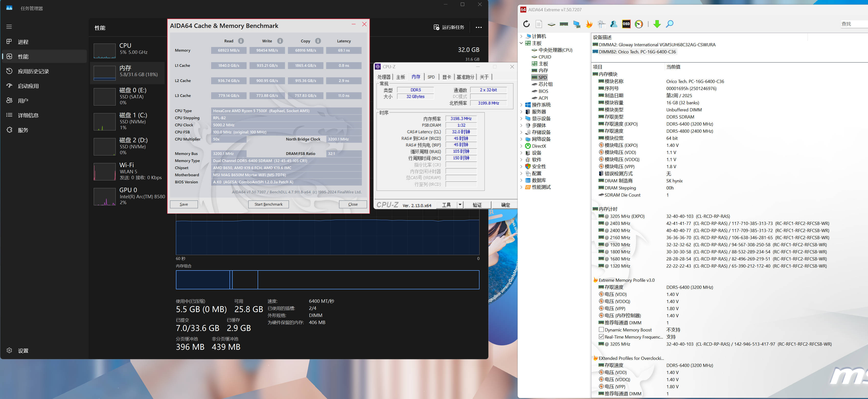Image resolution: width=868 pixels, height=399 pixels.
Task: Switch to the SPD tab in CPU-Z
Action: (431, 77)
